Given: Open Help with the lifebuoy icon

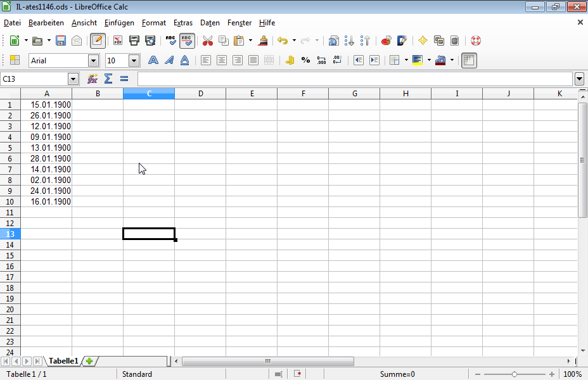Looking at the screenshot, I should click(x=475, y=41).
